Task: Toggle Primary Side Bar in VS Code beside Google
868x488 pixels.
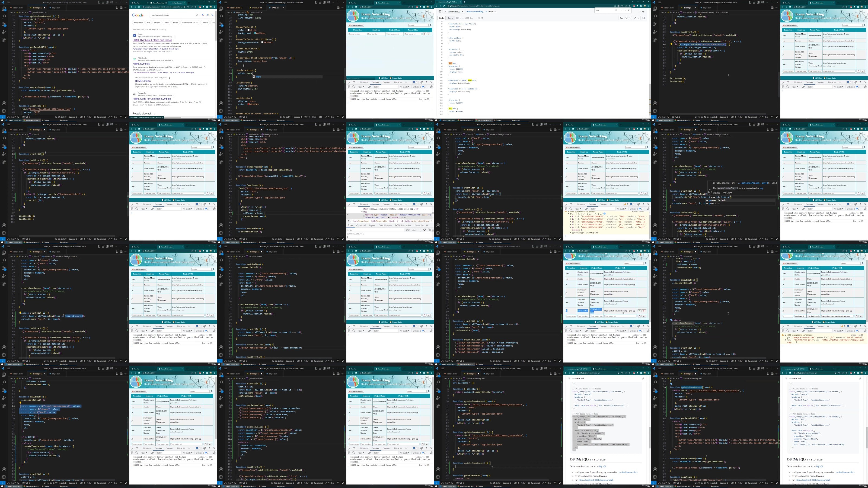Action: (99, 2)
